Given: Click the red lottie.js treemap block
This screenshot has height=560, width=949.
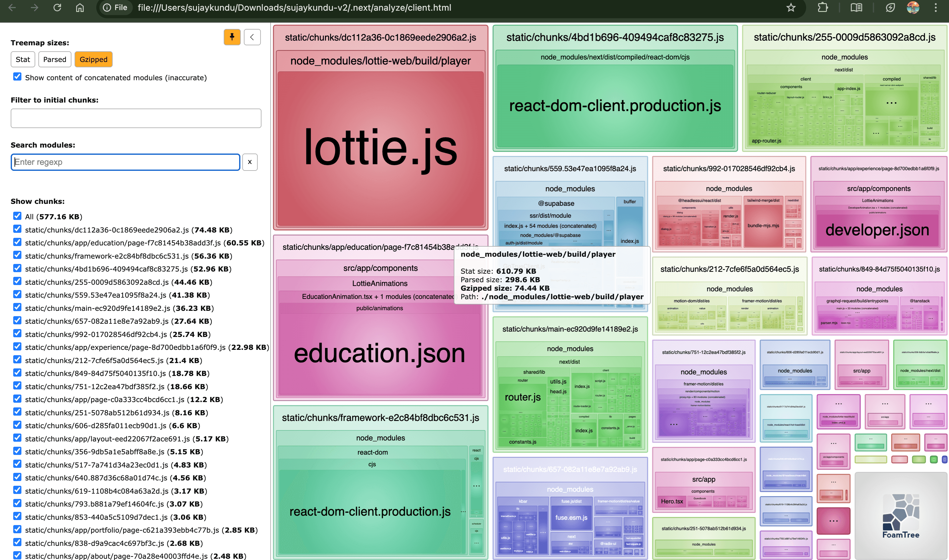Looking at the screenshot, I should click(x=380, y=147).
